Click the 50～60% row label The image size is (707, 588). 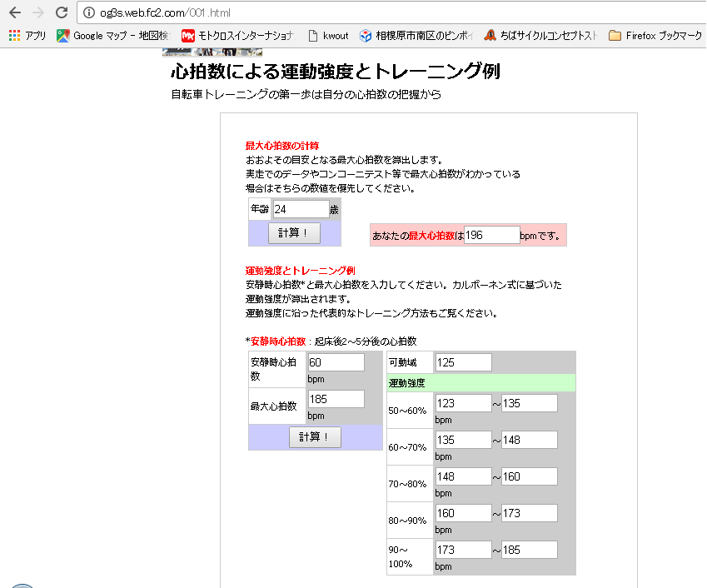tap(407, 411)
